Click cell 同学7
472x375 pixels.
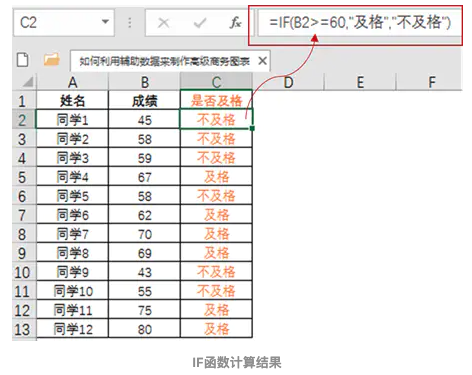(x=72, y=234)
